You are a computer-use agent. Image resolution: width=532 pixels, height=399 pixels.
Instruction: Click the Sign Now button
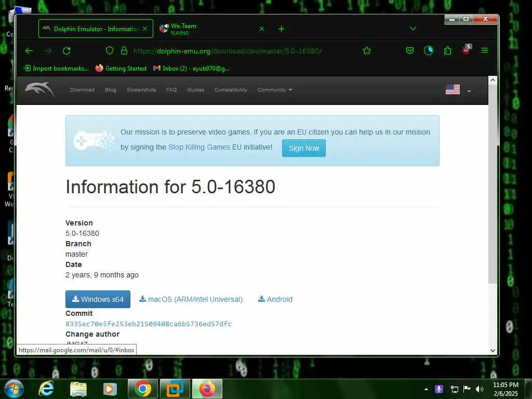point(303,148)
